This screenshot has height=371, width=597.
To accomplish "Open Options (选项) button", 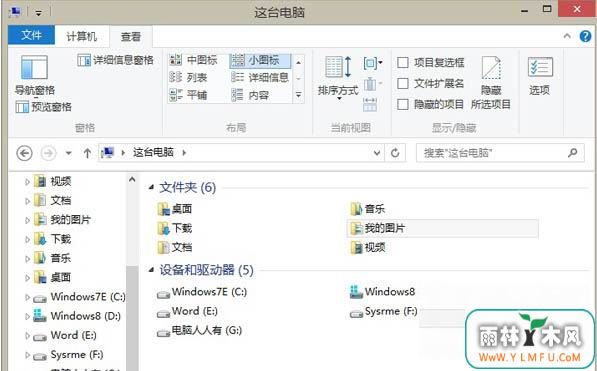I will click(x=540, y=76).
